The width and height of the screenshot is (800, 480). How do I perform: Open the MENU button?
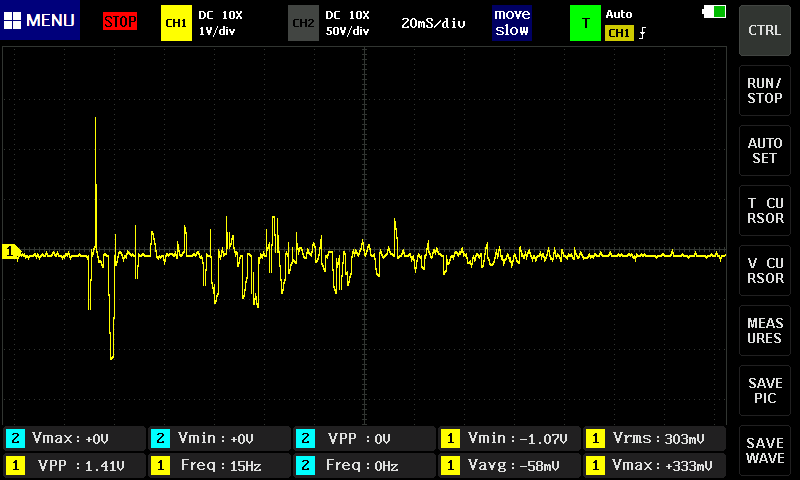pos(40,21)
